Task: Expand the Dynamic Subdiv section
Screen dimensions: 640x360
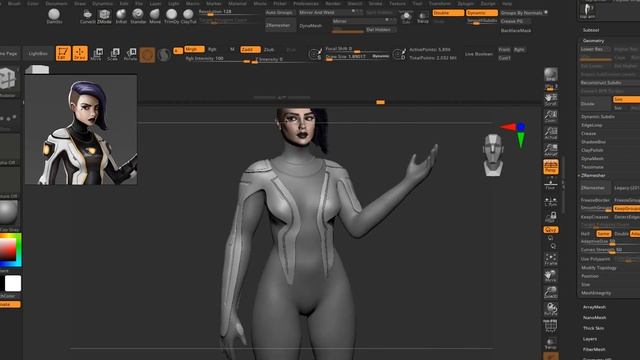Action: point(598,117)
